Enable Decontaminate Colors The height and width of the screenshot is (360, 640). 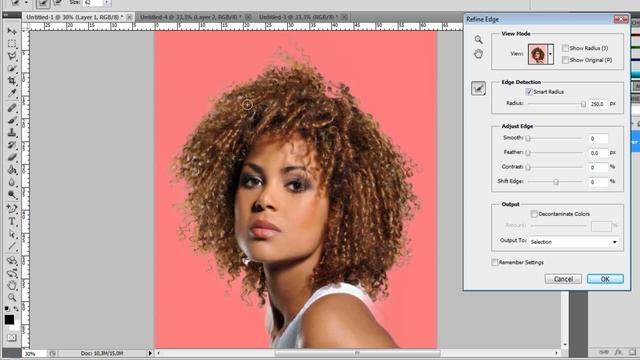pos(534,214)
